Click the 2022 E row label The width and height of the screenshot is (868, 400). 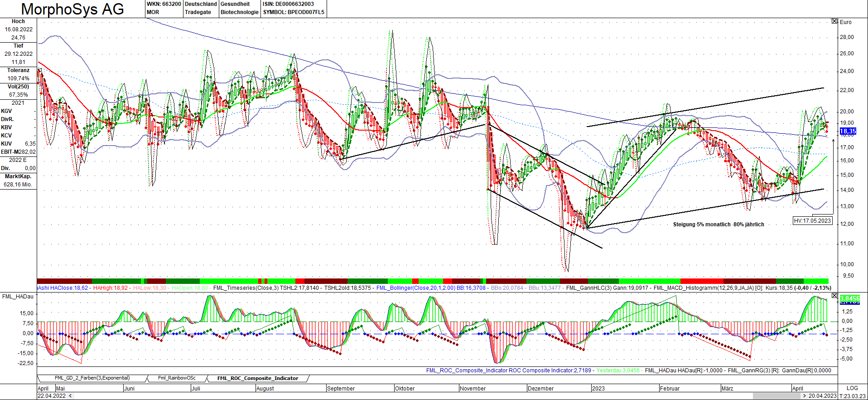tap(18, 160)
